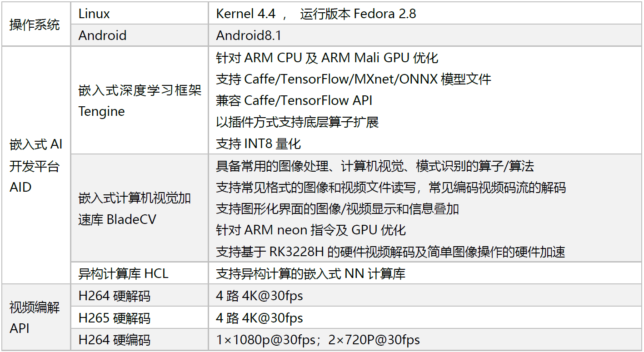Click the RK3228H 硬件视频解码 line

tap(390, 251)
